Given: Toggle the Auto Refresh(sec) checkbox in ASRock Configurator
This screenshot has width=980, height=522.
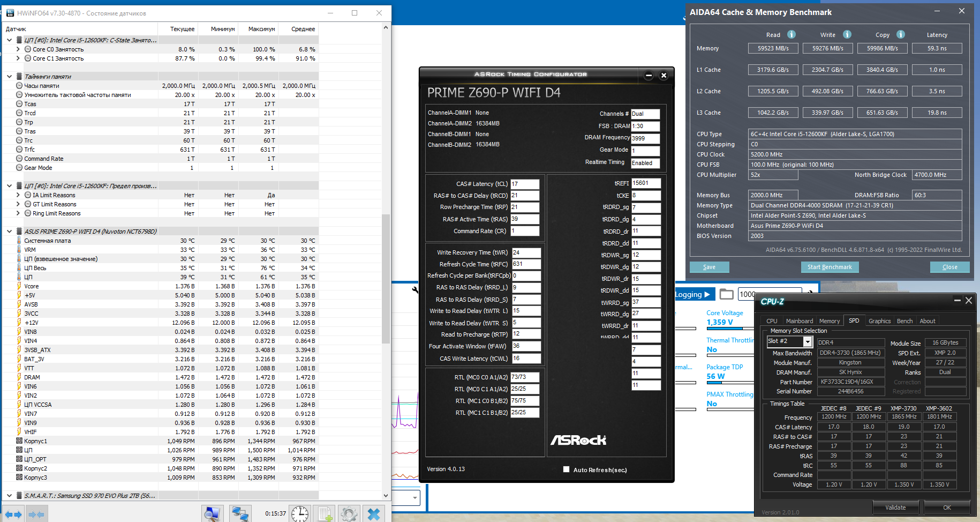Looking at the screenshot, I should pyautogui.click(x=566, y=469).
